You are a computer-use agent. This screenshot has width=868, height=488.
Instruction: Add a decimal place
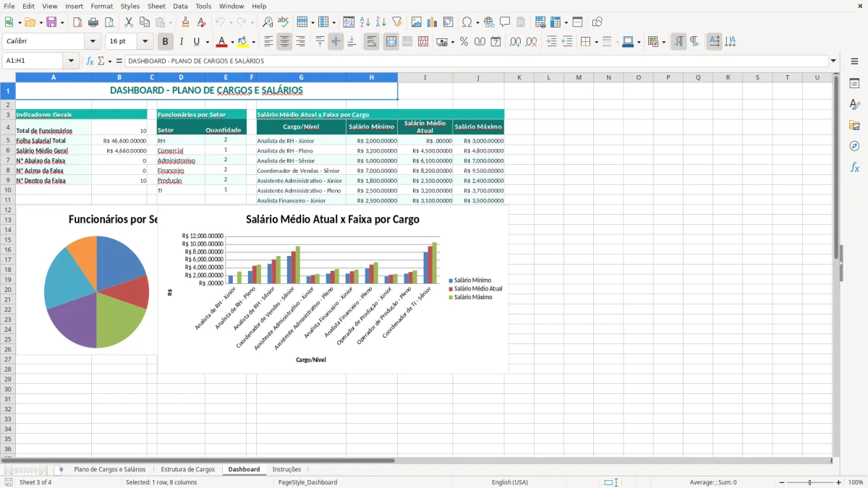[x=515, y=42]
